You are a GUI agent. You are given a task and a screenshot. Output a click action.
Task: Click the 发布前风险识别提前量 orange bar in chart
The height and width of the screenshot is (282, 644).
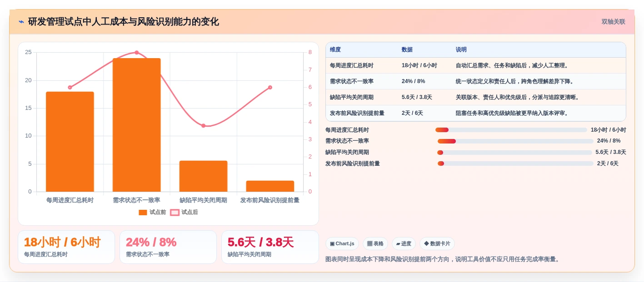[270, 186]
